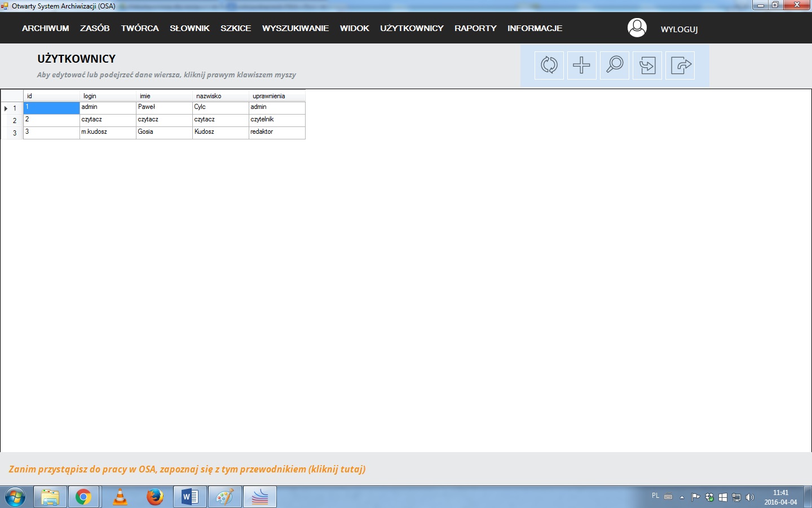Launch Firefox from taskbar
This screenshot has width=812, height=508.
click(x=155, y=497)
